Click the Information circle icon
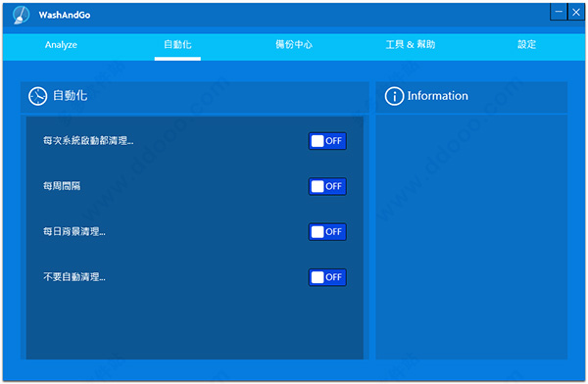Screen dimensions: 588x384 394,96
